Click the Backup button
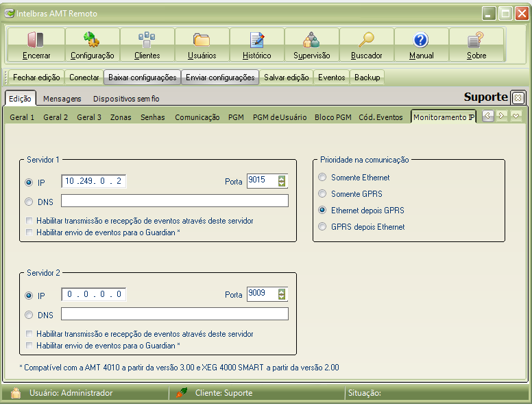532x406 pixels. coord(367,77)
